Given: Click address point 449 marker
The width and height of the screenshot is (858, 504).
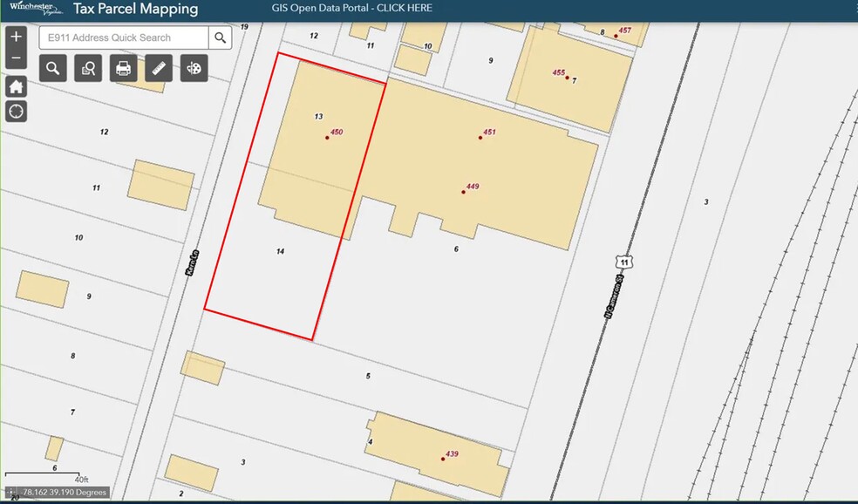Looking at the screenshot, I should pos(463,192).
